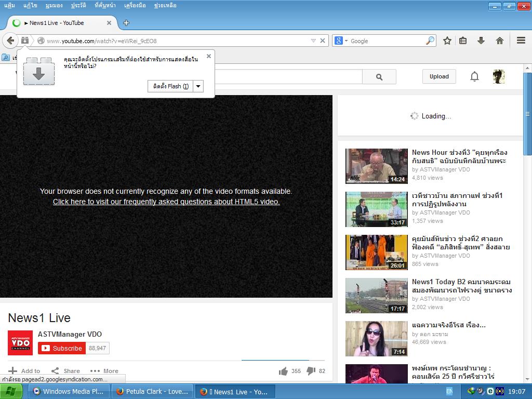This screenshot has width=532, height=399.
Task: Open the ASTVManager VDO channel logo
Action: pos(20,343)
